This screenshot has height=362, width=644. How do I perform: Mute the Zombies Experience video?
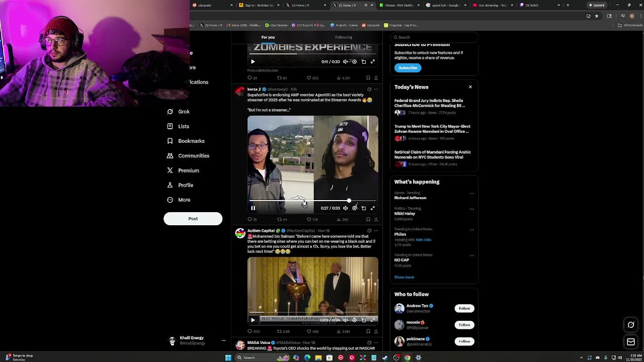345,61
